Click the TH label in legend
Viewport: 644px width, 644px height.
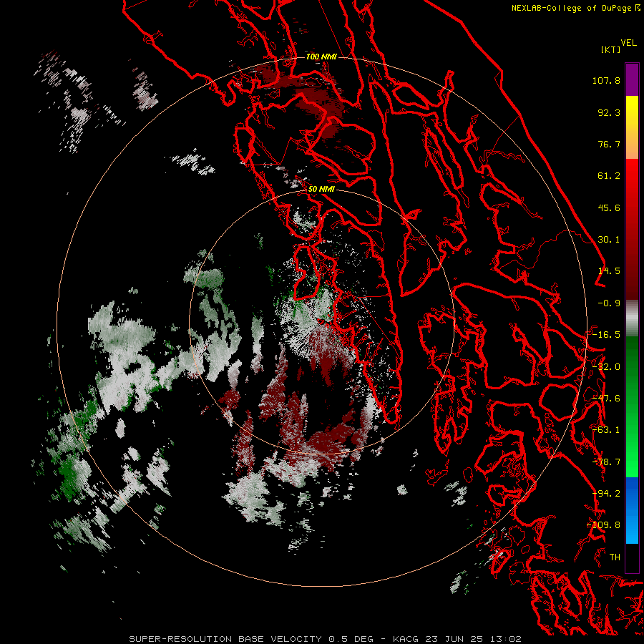pos(615,557)
